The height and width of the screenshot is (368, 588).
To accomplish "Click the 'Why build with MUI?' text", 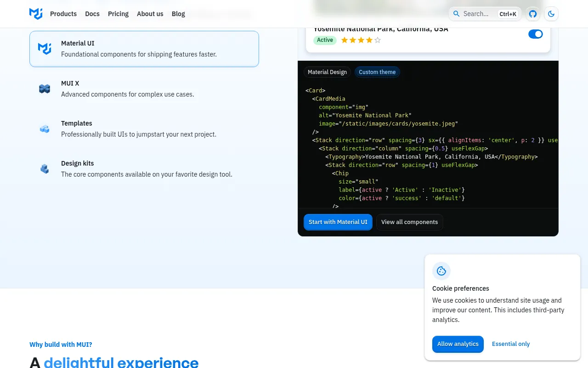I will 61,345.
